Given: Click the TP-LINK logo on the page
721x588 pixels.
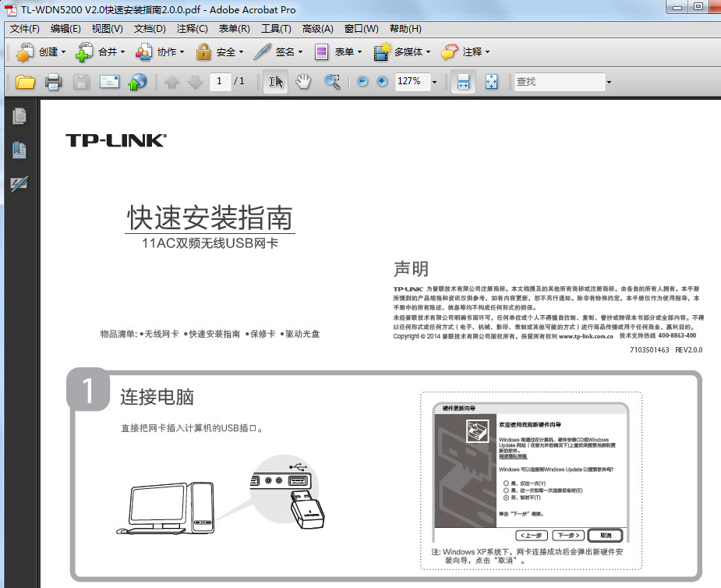Looking at the screenshot, I should [116, 140].
